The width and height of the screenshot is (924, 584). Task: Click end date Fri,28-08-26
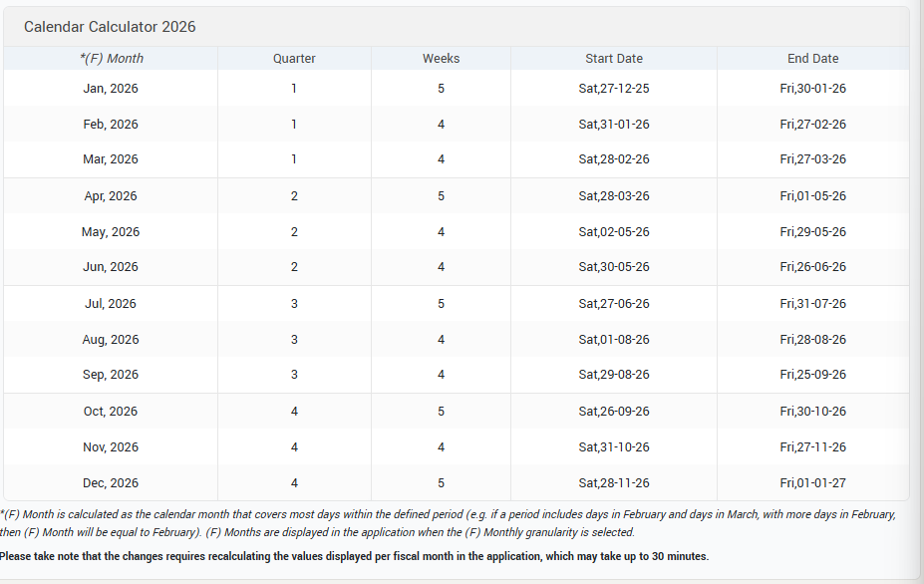[812, 340]
